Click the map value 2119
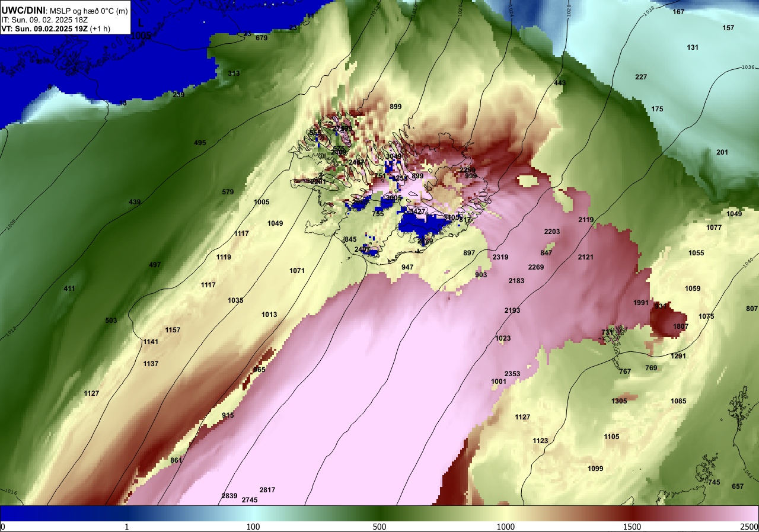Screen dimensions: 759x532 coord(586,220)
